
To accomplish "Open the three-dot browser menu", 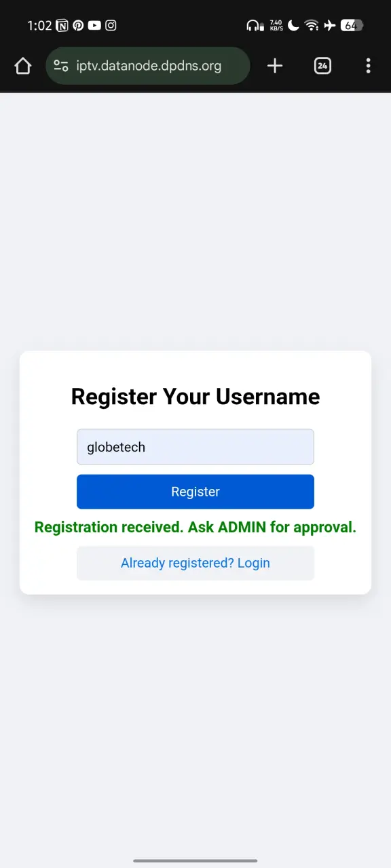I will 368,66.
